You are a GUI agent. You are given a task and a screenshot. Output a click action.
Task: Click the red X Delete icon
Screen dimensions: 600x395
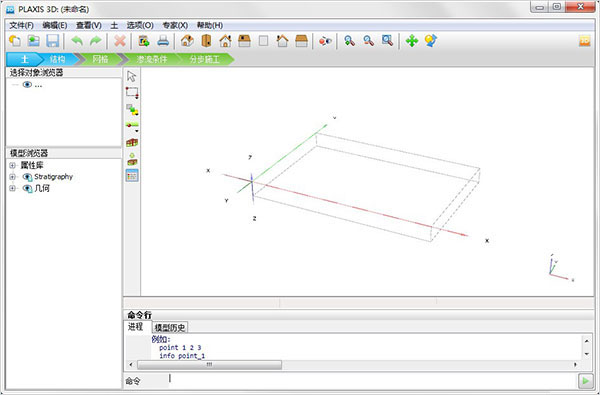pyautogui.click(x=120, y=41)
